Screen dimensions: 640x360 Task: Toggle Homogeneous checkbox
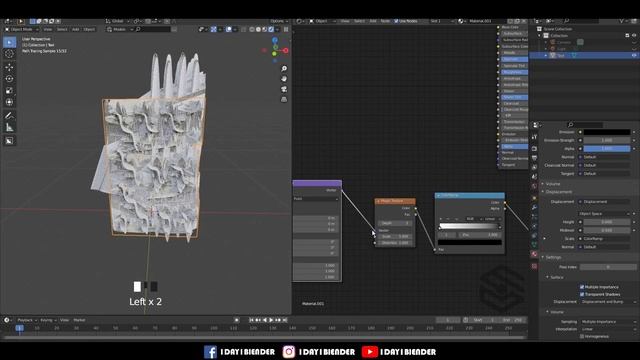tap(582, 336)
